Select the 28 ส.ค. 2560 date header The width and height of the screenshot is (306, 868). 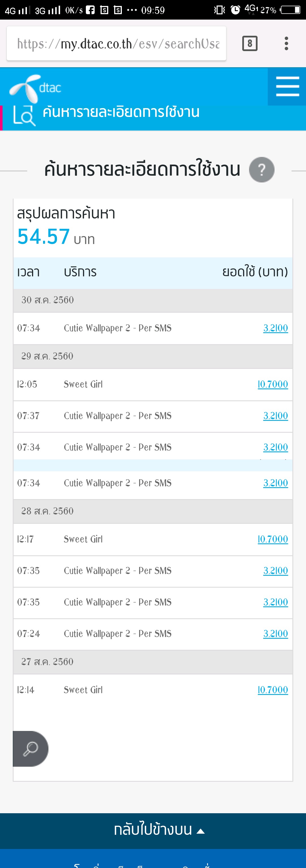tap(48, 511)
